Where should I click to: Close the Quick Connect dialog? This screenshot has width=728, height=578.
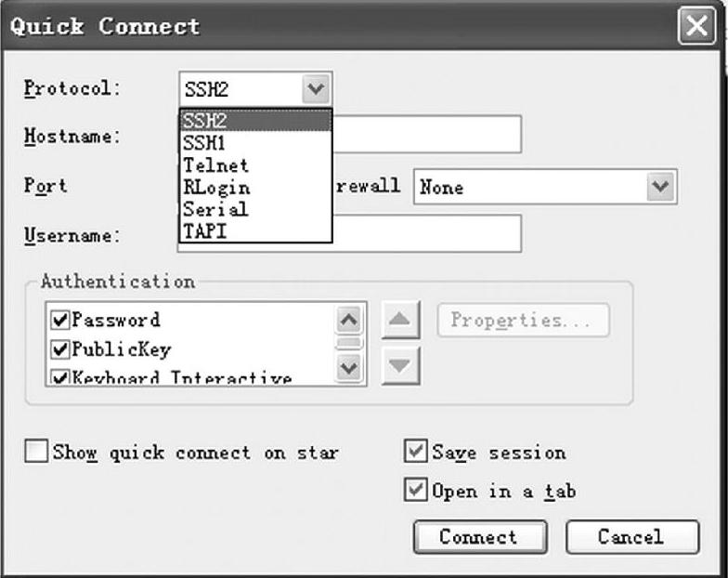pos(696,26)
